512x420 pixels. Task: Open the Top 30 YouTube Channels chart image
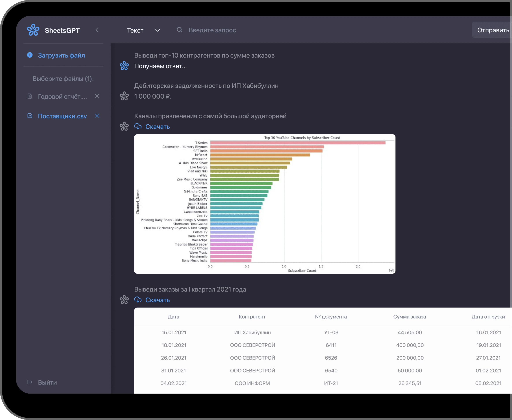click(265, 204)
